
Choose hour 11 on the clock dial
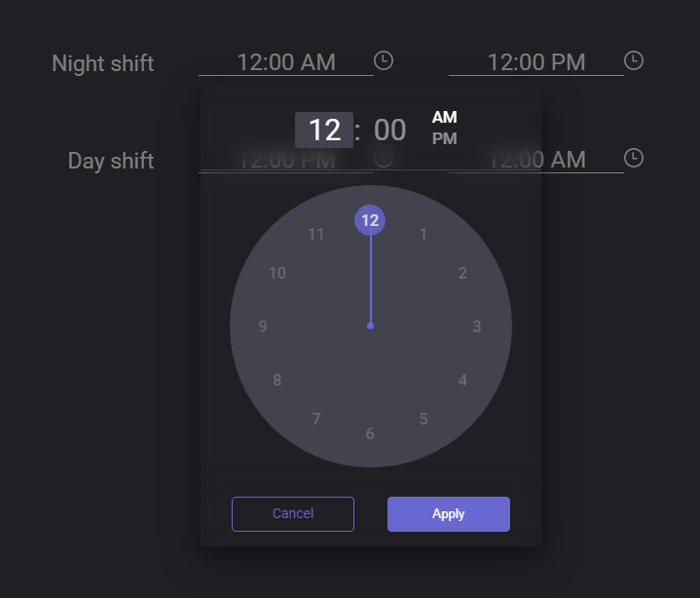316,234
